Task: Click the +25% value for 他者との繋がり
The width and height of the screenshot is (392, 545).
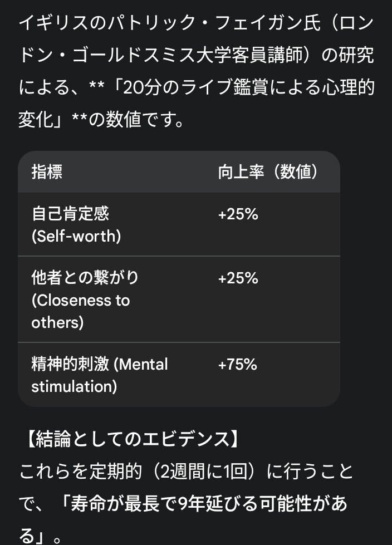Action: pyautogui.click(x=238, y=278)
